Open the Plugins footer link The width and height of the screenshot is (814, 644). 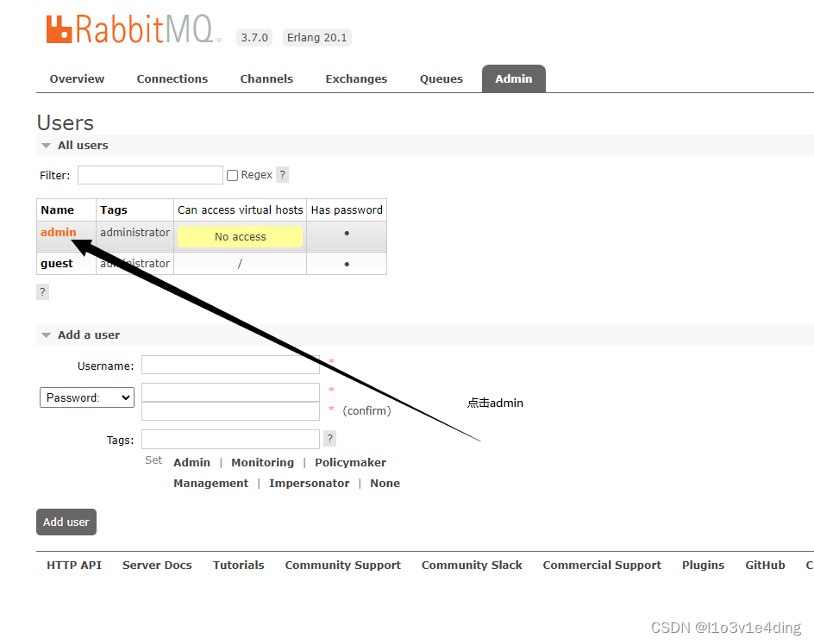[x=703, y=566]
